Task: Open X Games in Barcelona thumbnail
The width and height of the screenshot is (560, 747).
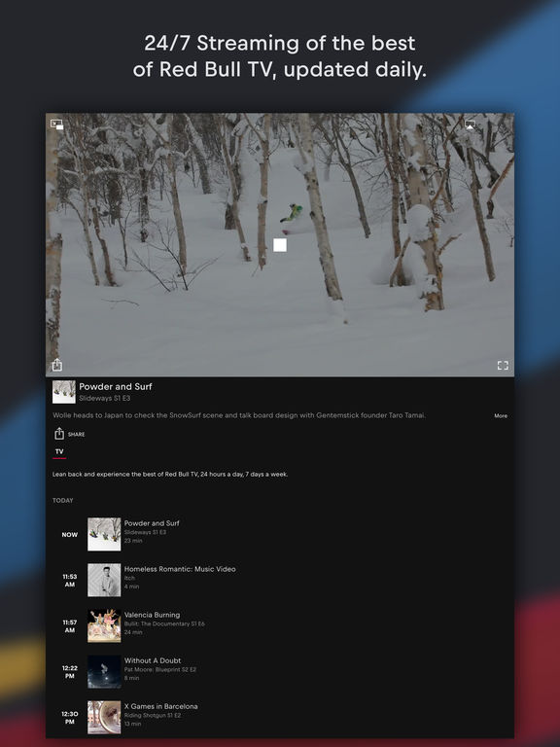Action: pos(104,717)
